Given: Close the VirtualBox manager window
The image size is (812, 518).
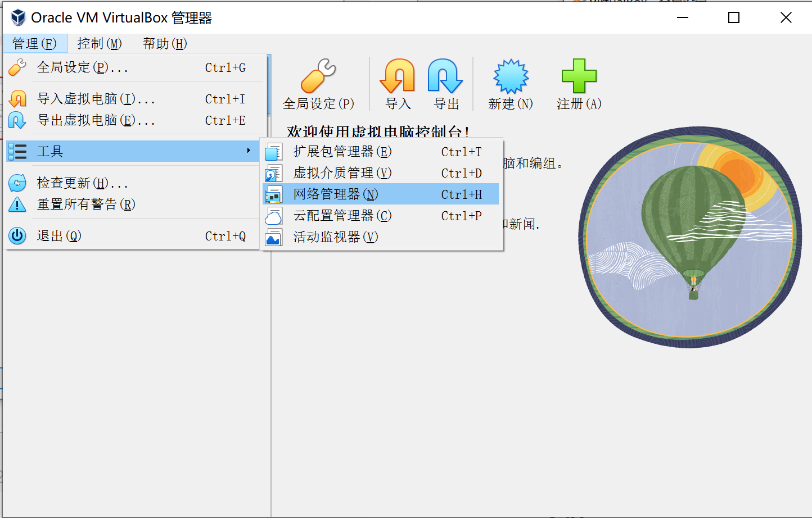Looking at the screenshot, I should (x=786, y=17).
